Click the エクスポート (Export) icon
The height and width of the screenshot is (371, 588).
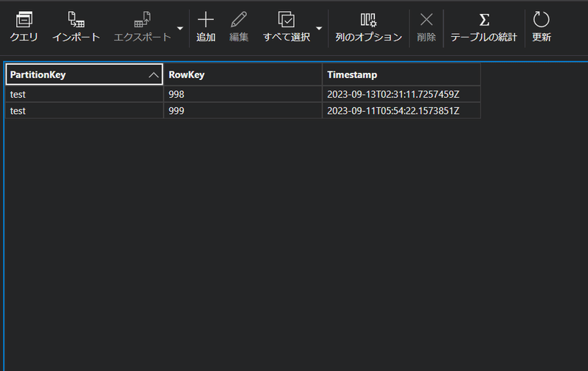pyautogui.click(x=142, y=20)
